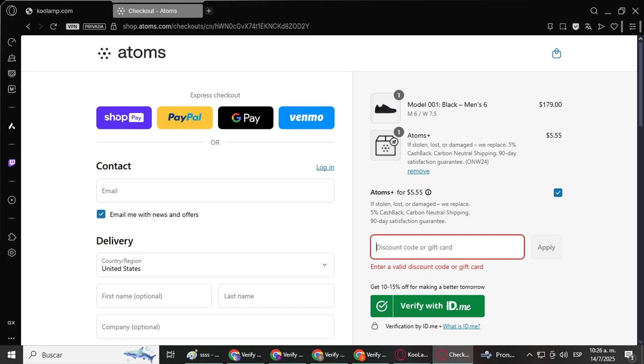The height and width of the screenshot is (364, 644).
Task: Toggle the VPN badge in address bar
Action: (73, 26)
